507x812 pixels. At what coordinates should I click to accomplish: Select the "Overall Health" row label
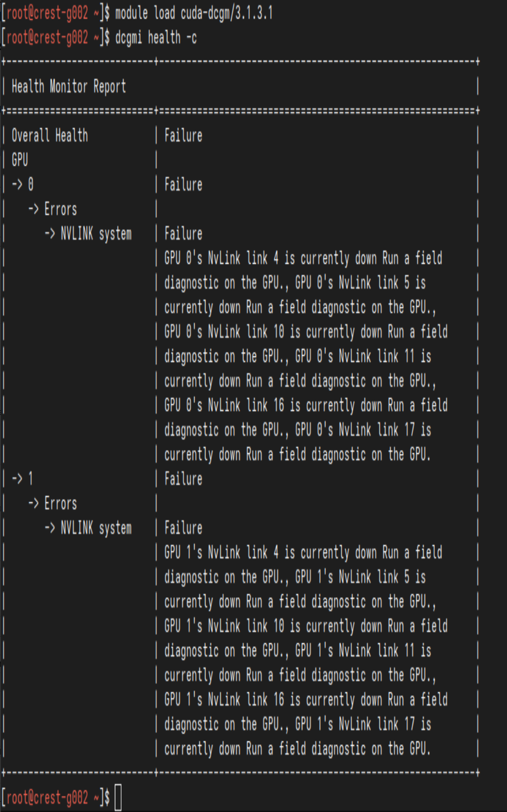50,135
